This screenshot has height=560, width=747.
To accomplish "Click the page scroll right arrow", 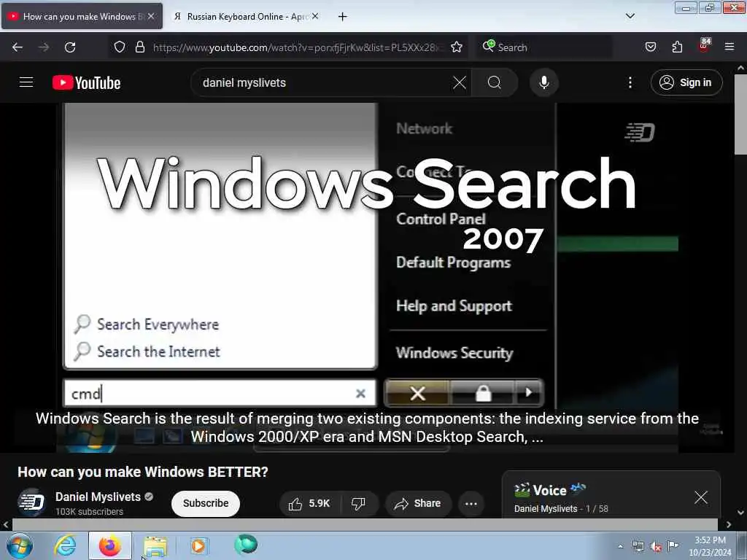I will 729,524.
